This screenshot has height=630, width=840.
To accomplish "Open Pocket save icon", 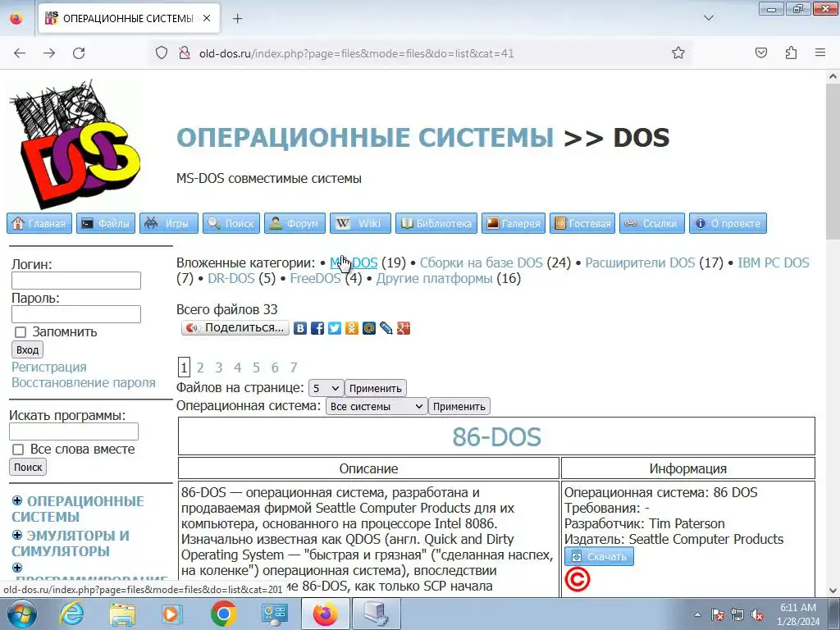I will (760, 53).
